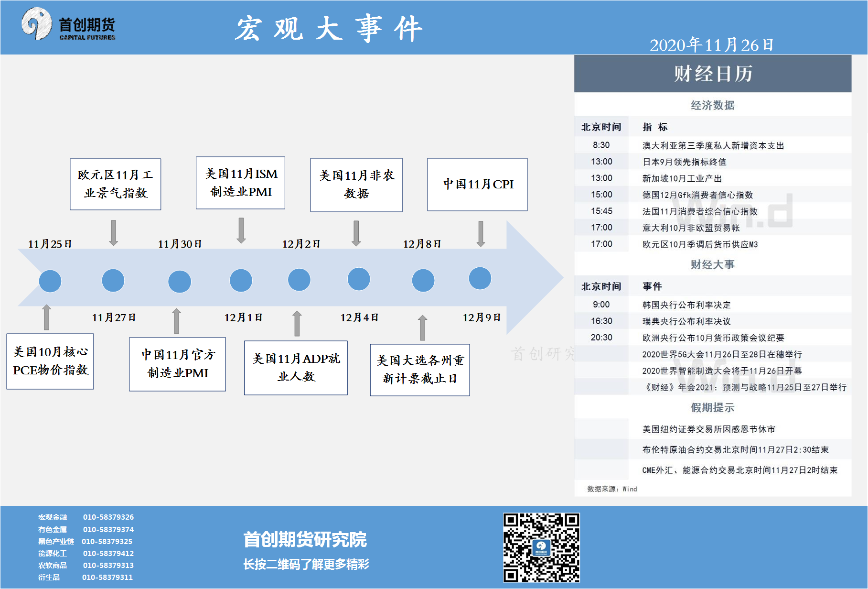Select the timeline dot below 11月25日
The height and width of the screenshot is (589, 868).
pyautogui.click(x=50, y=281)
